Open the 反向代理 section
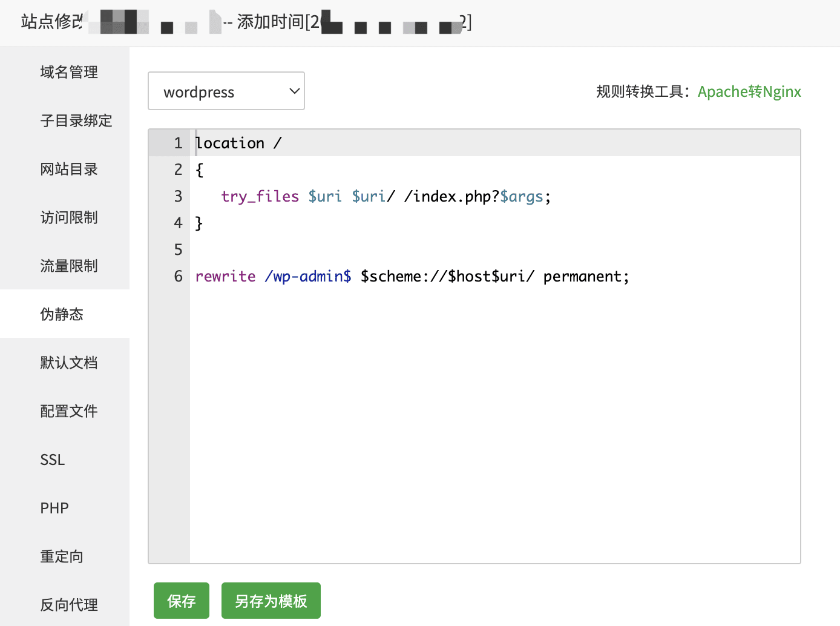Screen dimensions: 840x626 [x=68, y=604]
